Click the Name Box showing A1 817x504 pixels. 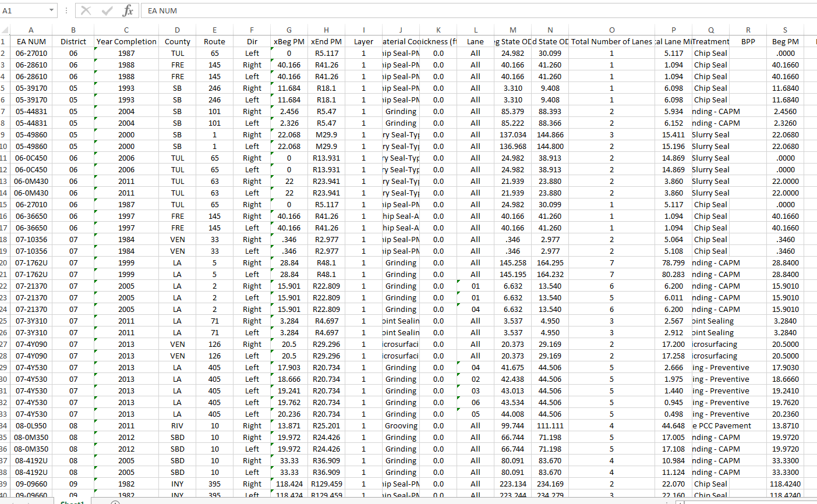pyautogui.click(x=23, y=10)
